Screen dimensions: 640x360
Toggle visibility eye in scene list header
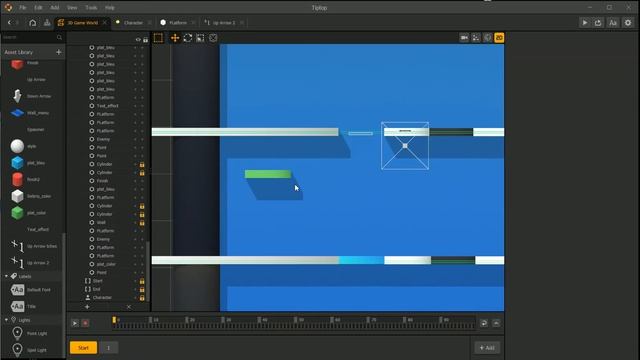click(x=138, y=40)
